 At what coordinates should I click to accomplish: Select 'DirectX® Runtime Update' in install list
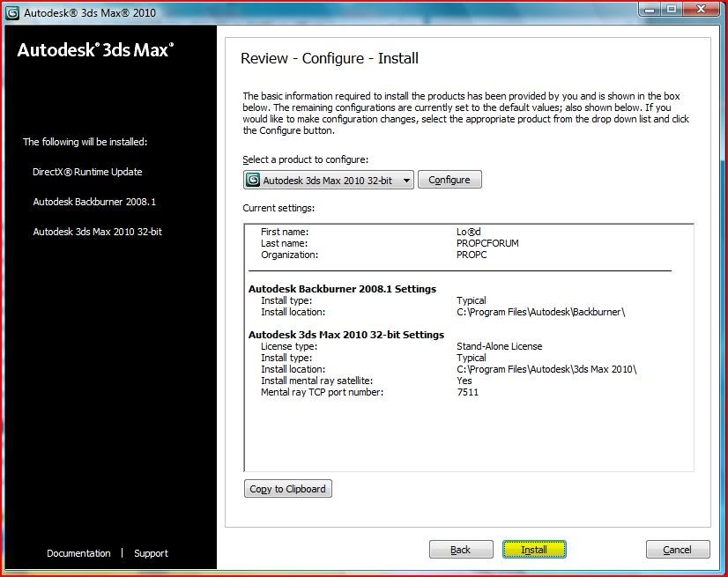tap(87, 172)
